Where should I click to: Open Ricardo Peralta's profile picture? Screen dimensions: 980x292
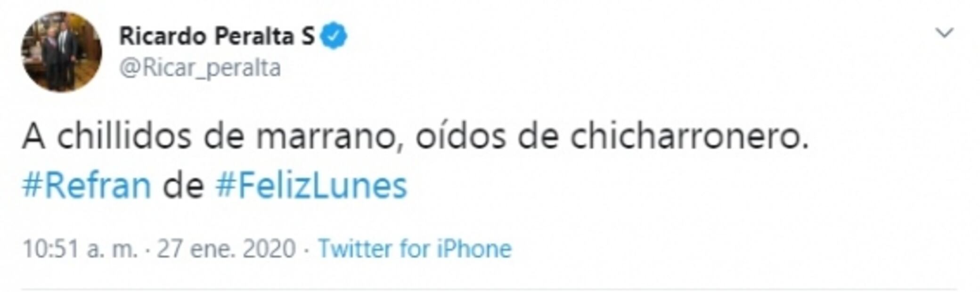click(61, 52)
